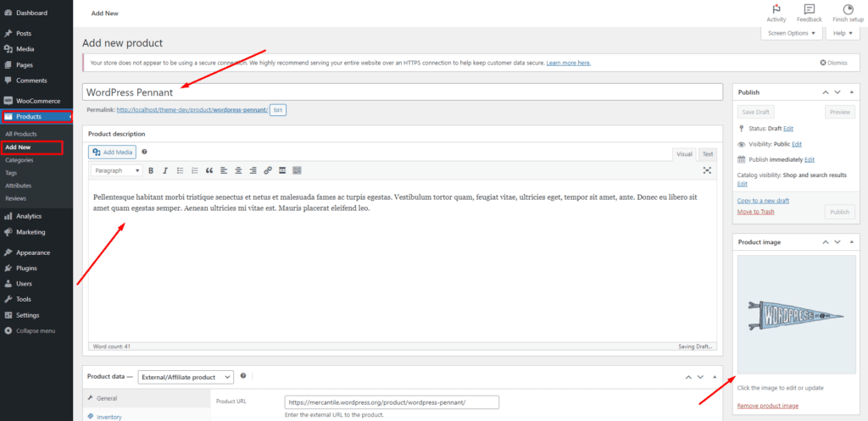Click help icon next to product type

243,375
